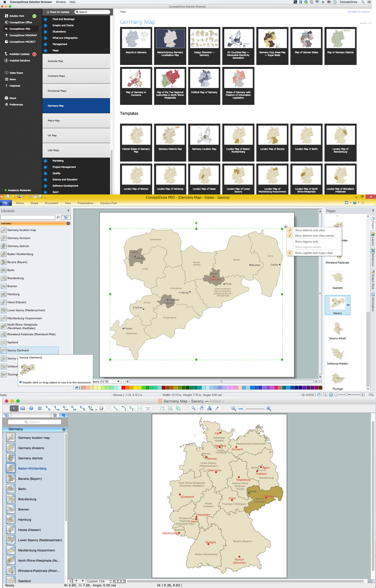The height and width of the screenshot is (588, 376).
Task: Click Uninstall this solution link
Action: 358,12
